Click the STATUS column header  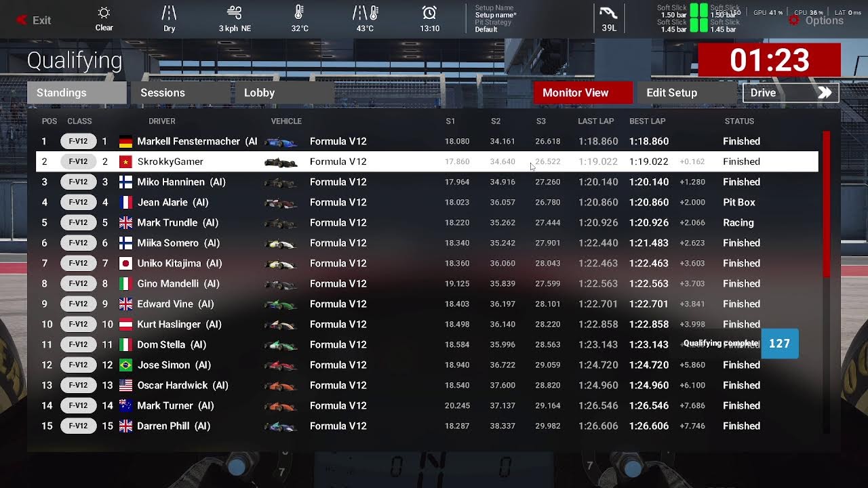point(739,121)
